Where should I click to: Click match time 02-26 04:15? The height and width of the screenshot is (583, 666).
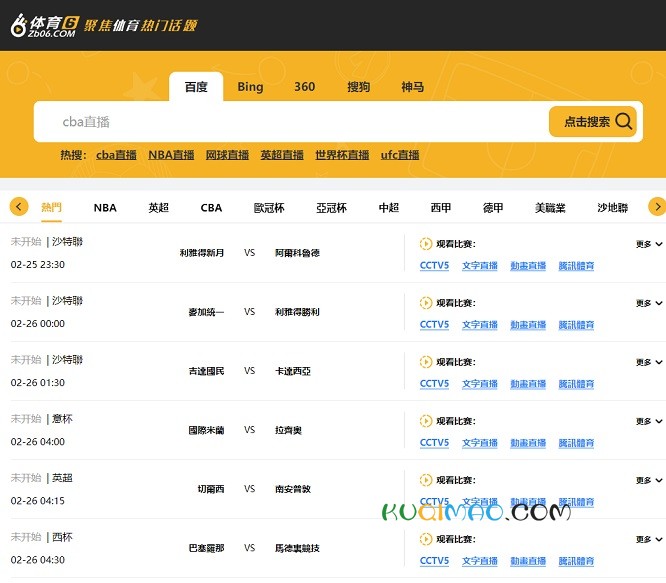(38, 501)
